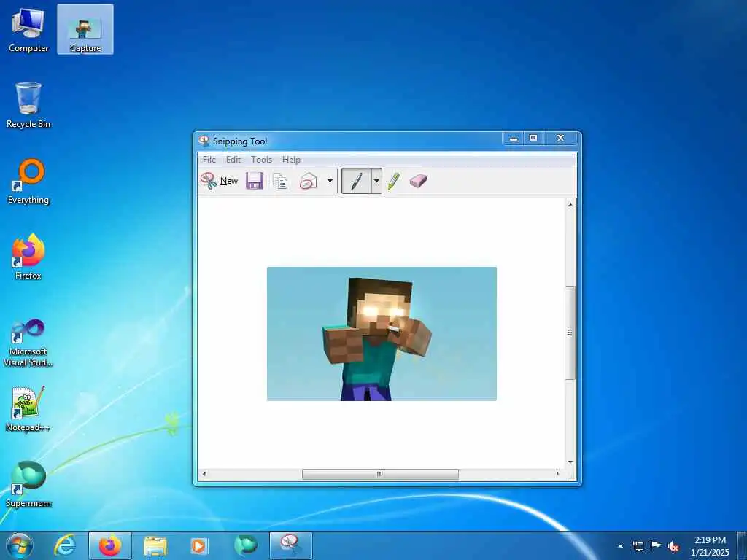Minimize the Snipping Tool window
This screenshot has width=747, height=560.
(514, 139)
